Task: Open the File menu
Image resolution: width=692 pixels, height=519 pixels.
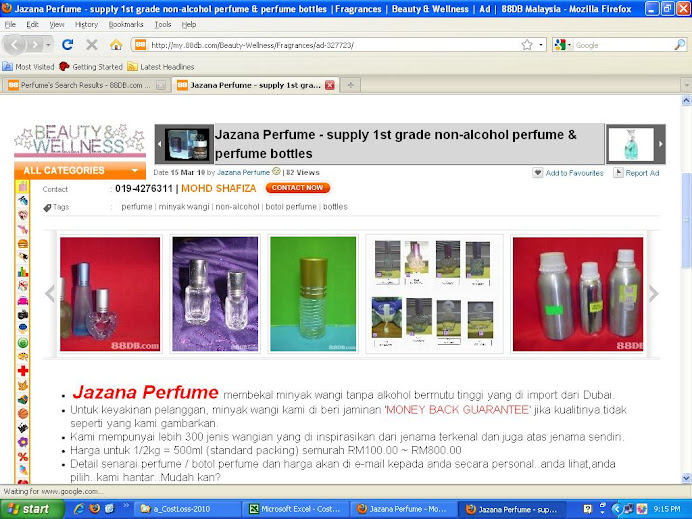Action: pos(10,25)
